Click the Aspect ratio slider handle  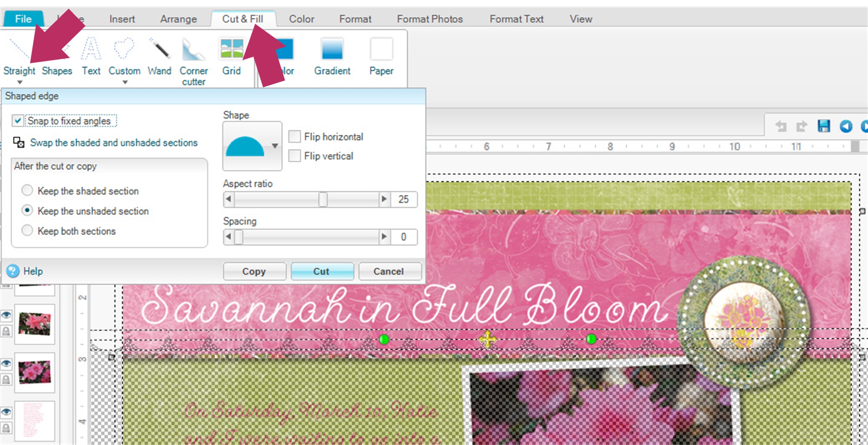323,199
